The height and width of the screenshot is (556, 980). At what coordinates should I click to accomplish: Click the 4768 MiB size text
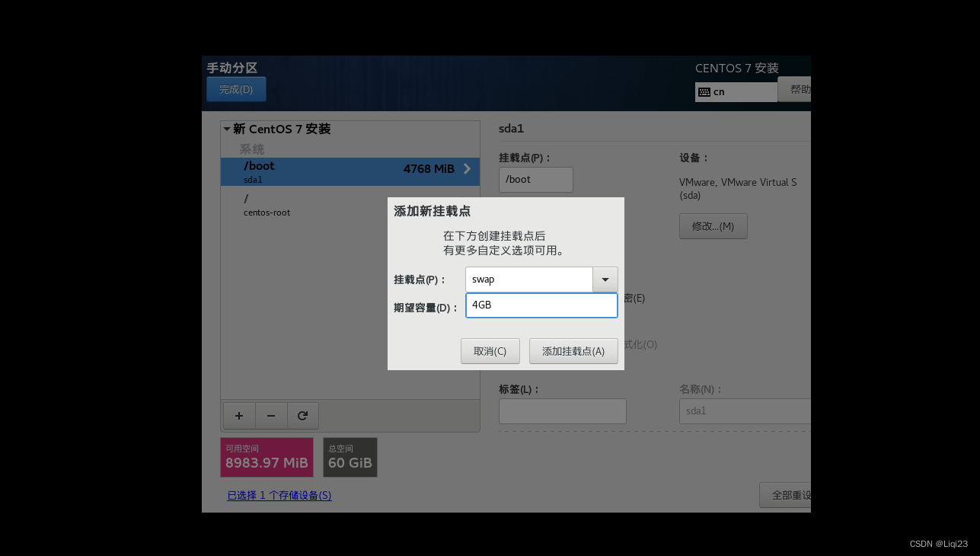429,169
